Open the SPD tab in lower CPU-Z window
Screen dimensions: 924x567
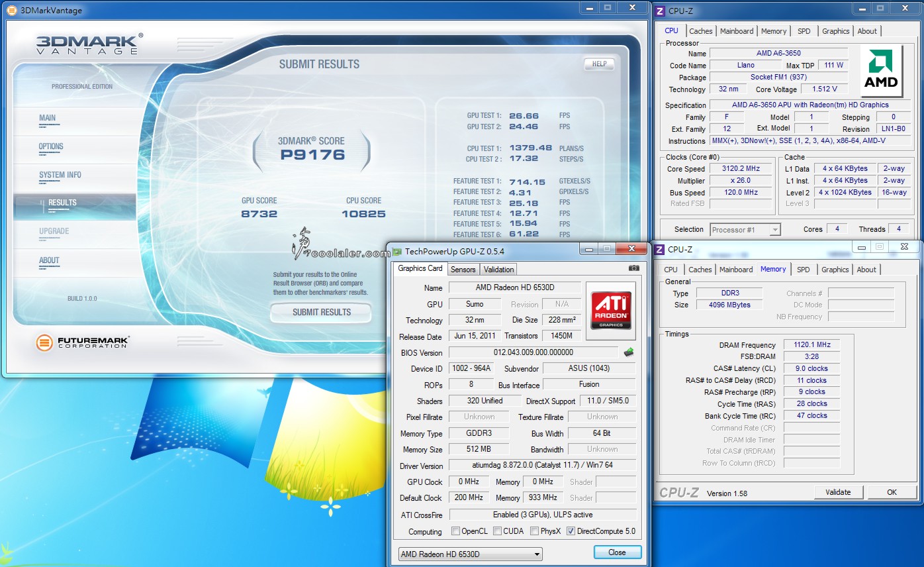[803, 270]
